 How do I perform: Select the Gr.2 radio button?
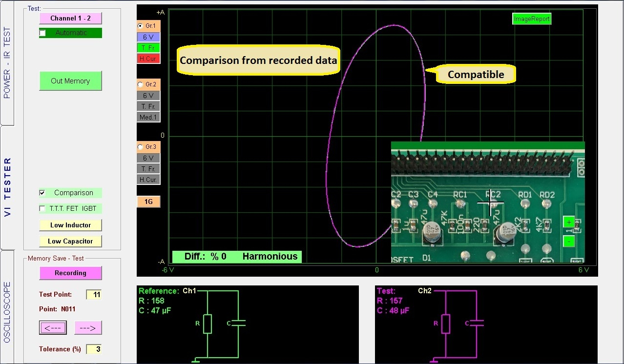tap(141, 84)
